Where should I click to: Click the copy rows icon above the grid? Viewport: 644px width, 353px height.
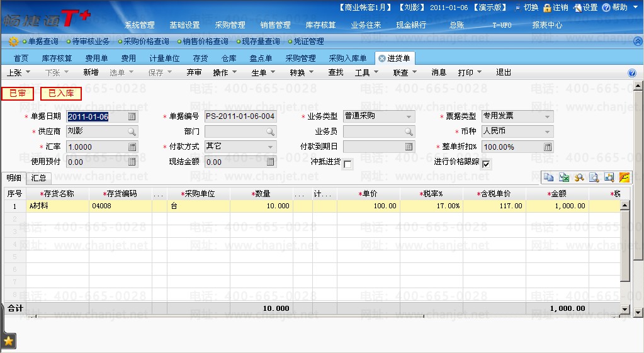(x=549, y=177)
